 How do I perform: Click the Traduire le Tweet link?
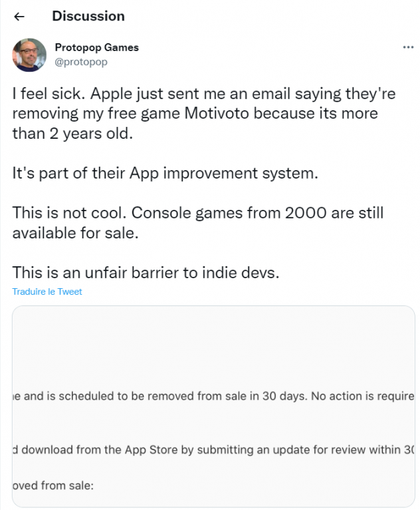47,292
